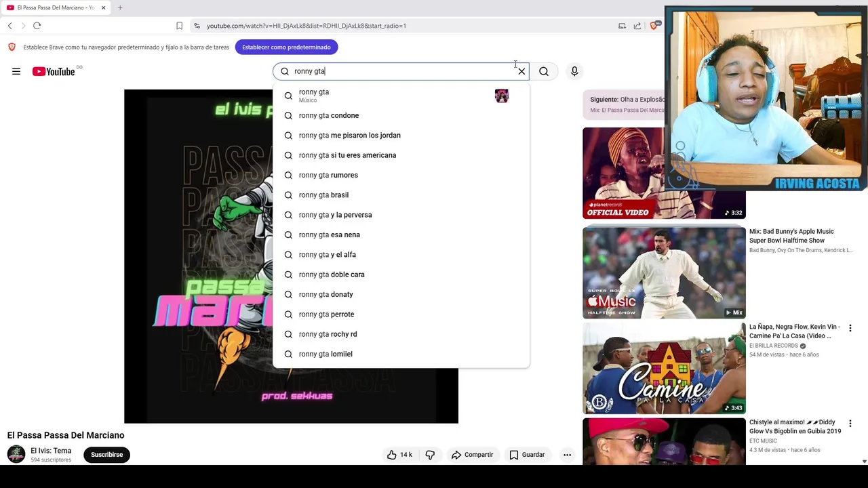Select ronny gta esa nena

click(x=401, y=235)
